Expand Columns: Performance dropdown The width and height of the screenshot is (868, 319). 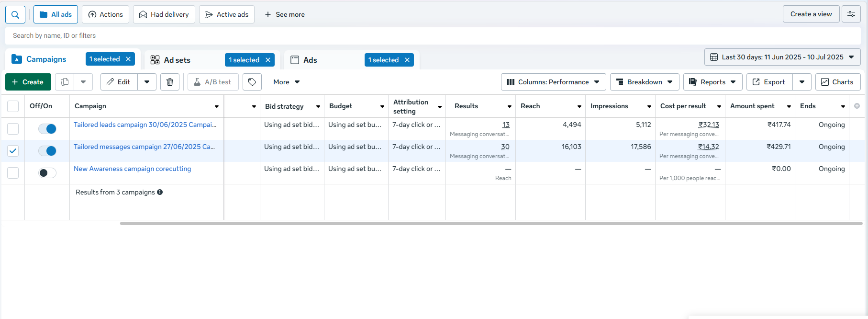point(553,82)
